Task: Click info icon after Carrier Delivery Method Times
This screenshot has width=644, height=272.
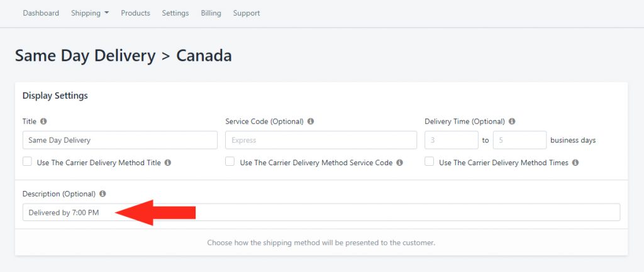Action: (x=575, y=163)
